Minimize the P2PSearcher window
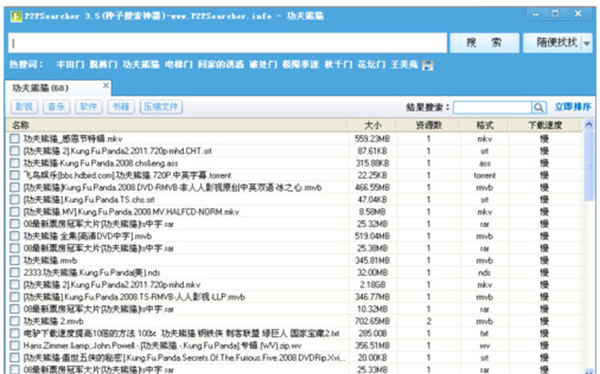The width and height of the screenshot is (600, 374). point(536,15)
